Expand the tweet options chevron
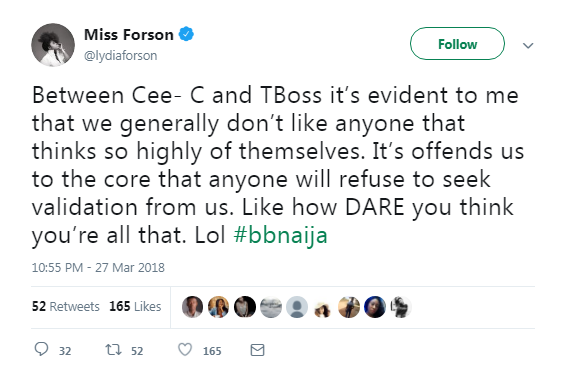The image size is (564, 383). 528,45
